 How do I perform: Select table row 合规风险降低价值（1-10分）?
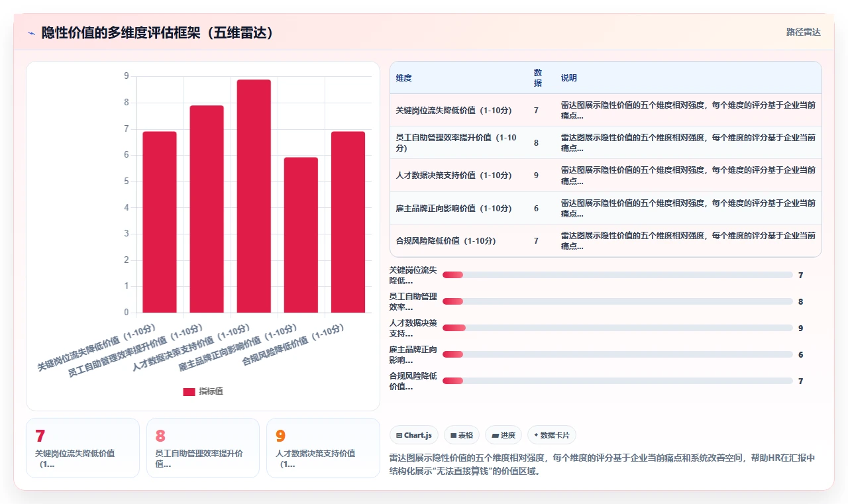point(606,240)
